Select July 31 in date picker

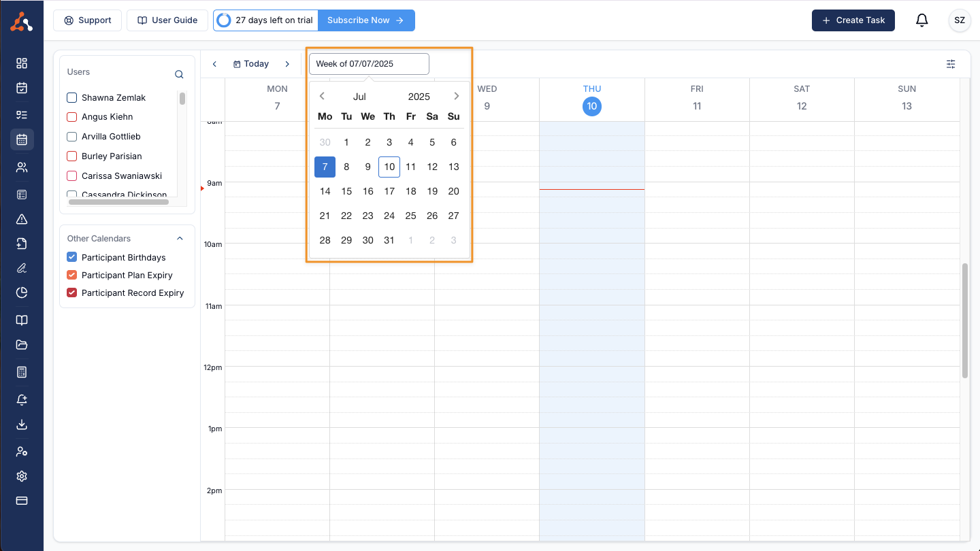(389, 240)
